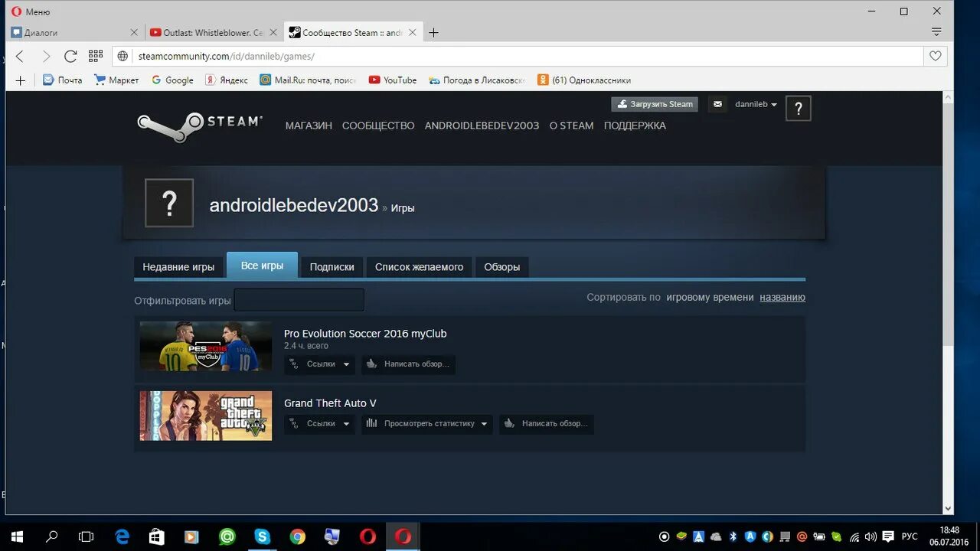This screenshot has height=551, width=980.
Task: Open the Маркет bookmark
Action: [116, 80]
